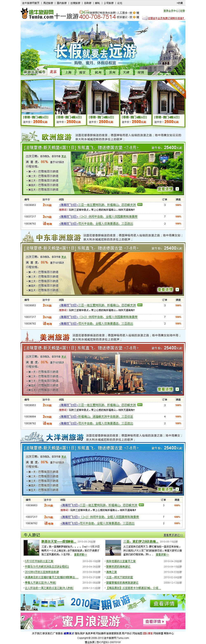Image resolution: width=206 pixels, height=644 pixels.
Task: Click 查看详情 on the Sydney Opera House banner
Action: pyautogui.click(x=165, y=489)
